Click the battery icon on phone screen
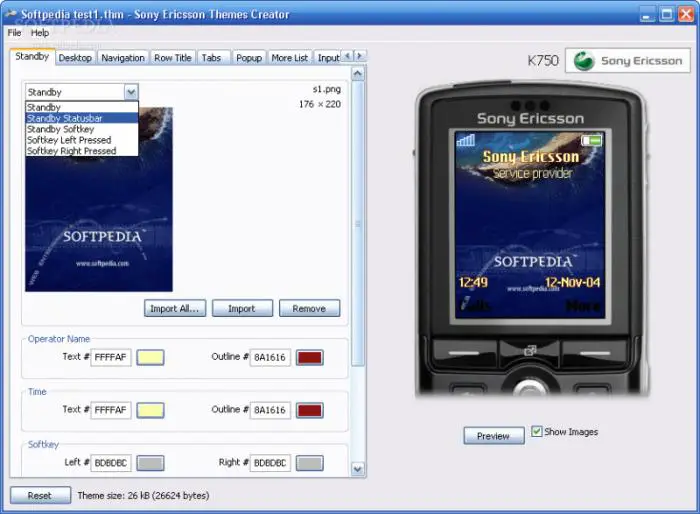The width and height of the screenshot is (700, 514). 592,141
